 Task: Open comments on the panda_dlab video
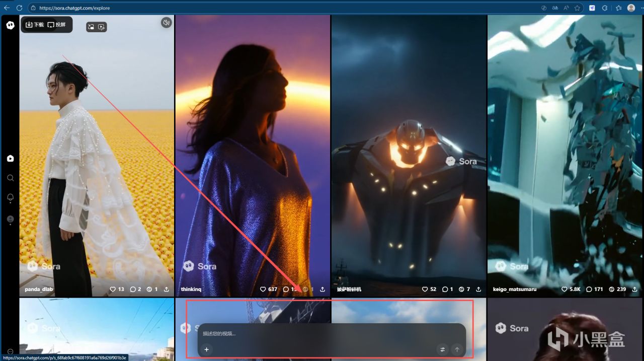[135, 290]
